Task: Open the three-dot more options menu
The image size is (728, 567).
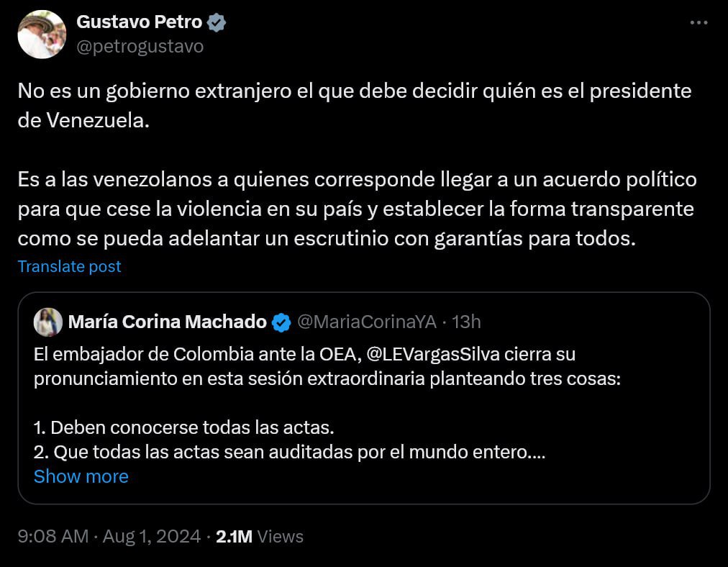Action: point(699,23)
